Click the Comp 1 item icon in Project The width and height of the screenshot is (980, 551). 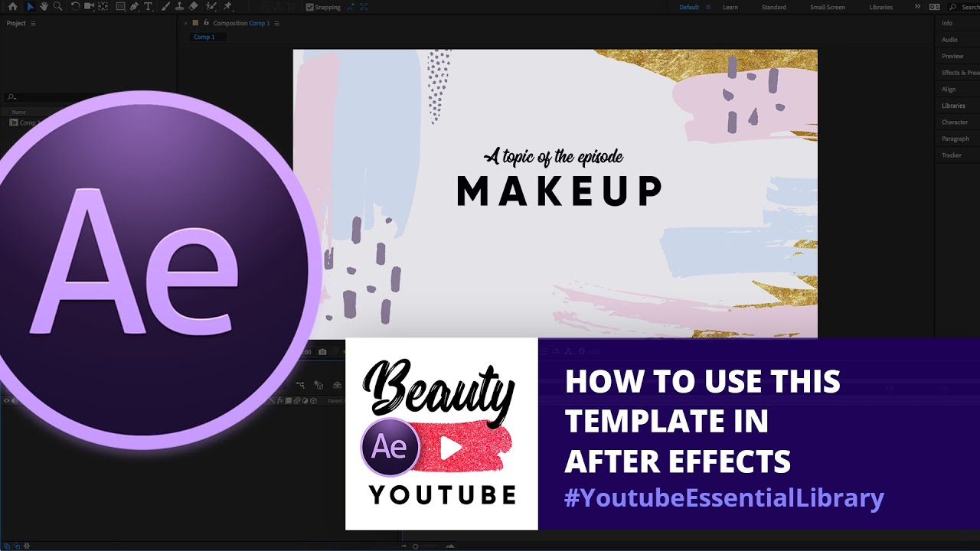pyautogui.click(x=14, y=122)
